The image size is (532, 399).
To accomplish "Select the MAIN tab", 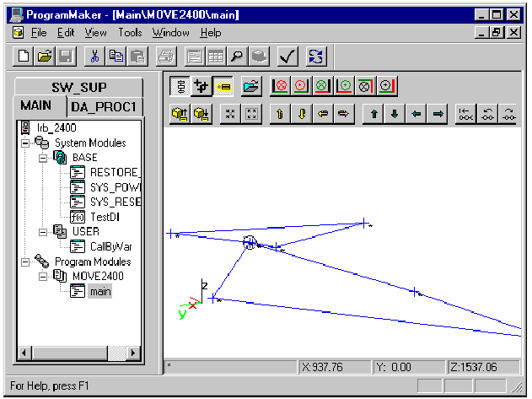I will tap(35, 105).
